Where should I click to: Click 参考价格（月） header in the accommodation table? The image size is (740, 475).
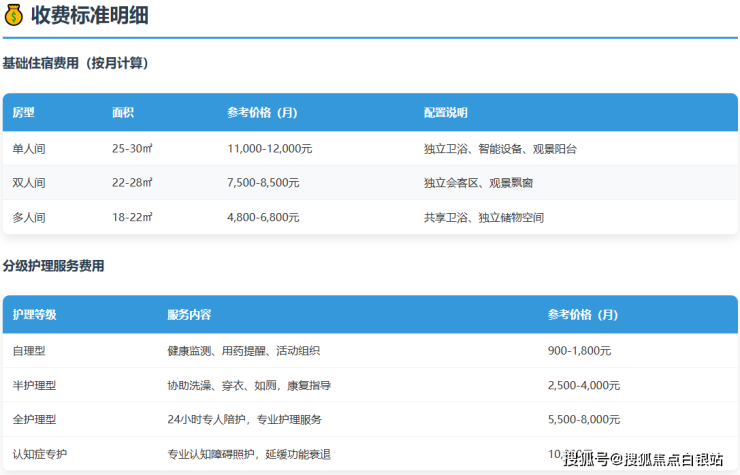coord(262,113)
